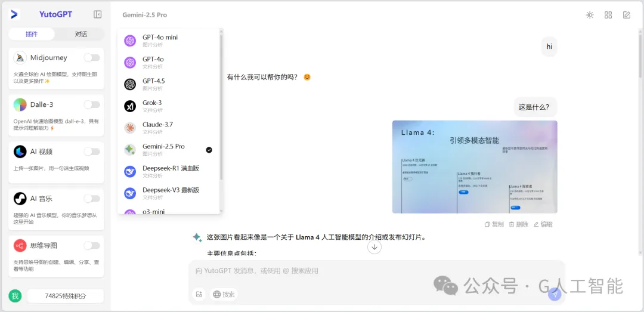Open the 74825特殊积分 points button
This screenshot has width=644, height=312.
66,296
